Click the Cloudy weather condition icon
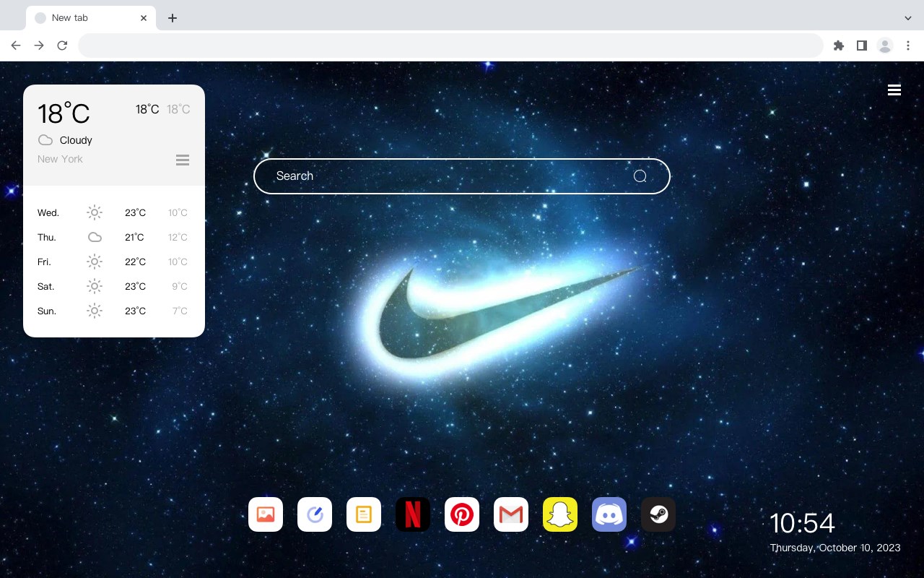Image resolution: width=924 pixels, height=578 pixels. click(x=45, y=140)
